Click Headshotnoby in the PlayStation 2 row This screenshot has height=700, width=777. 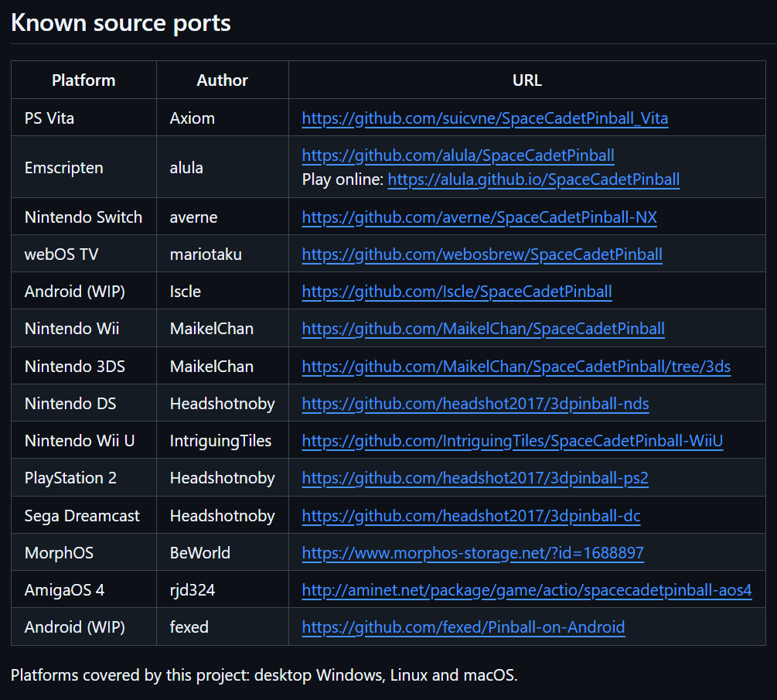tap(222, 478)
